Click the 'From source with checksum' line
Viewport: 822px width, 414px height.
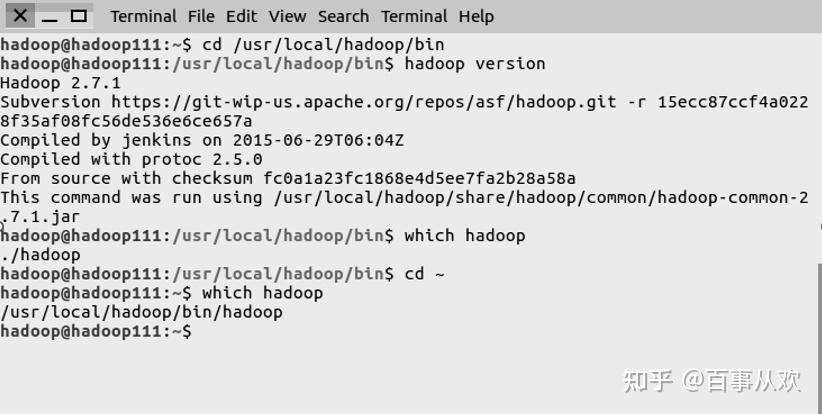coord(288,178)
